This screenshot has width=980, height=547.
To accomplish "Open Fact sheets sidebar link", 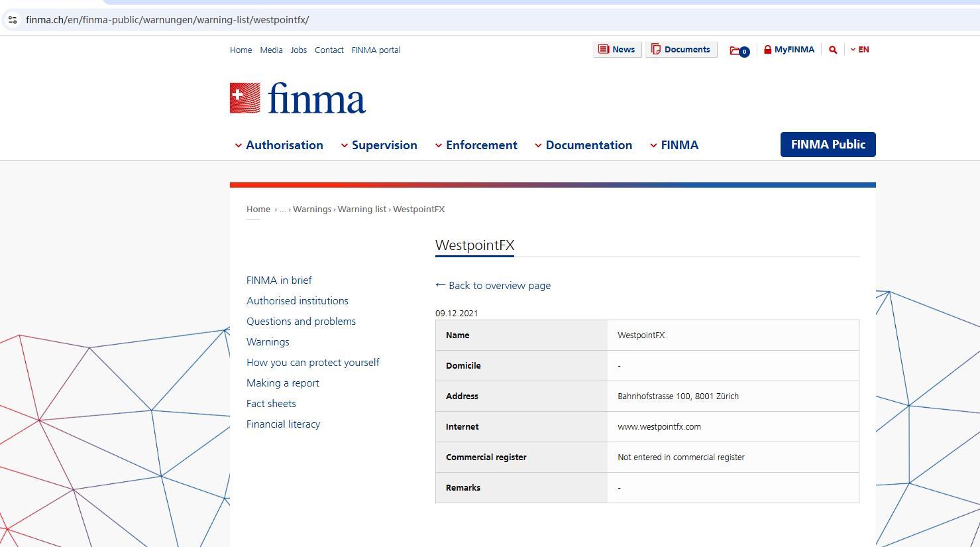I will 271,404.
